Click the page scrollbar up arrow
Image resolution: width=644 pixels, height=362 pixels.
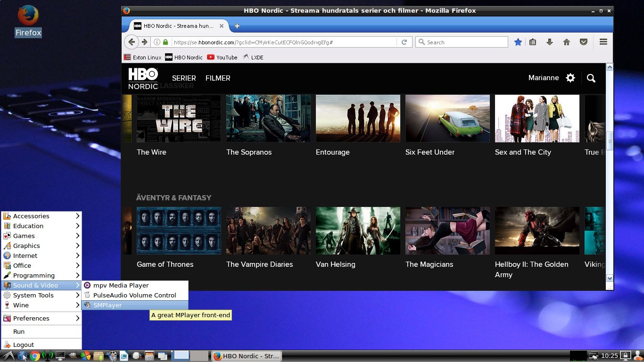[609, 67]
